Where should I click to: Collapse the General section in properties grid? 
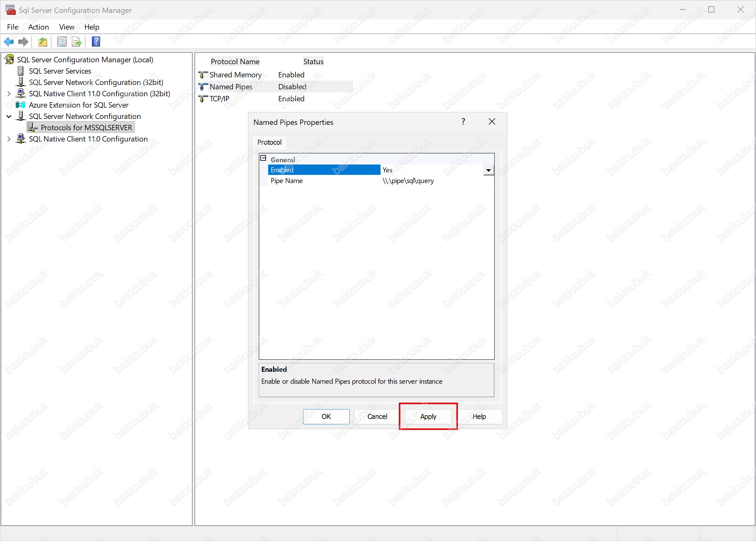point(263,158)
